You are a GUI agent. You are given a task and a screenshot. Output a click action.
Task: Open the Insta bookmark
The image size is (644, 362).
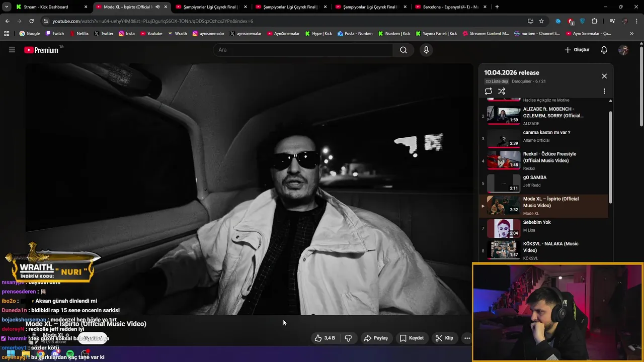tap(127, 34)
